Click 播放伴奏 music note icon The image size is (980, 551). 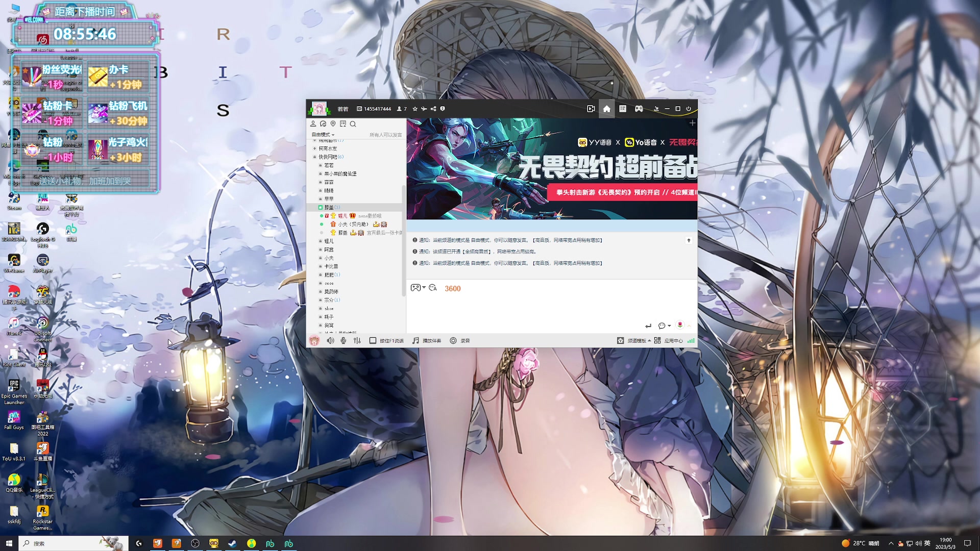click(x=415, y=341)
